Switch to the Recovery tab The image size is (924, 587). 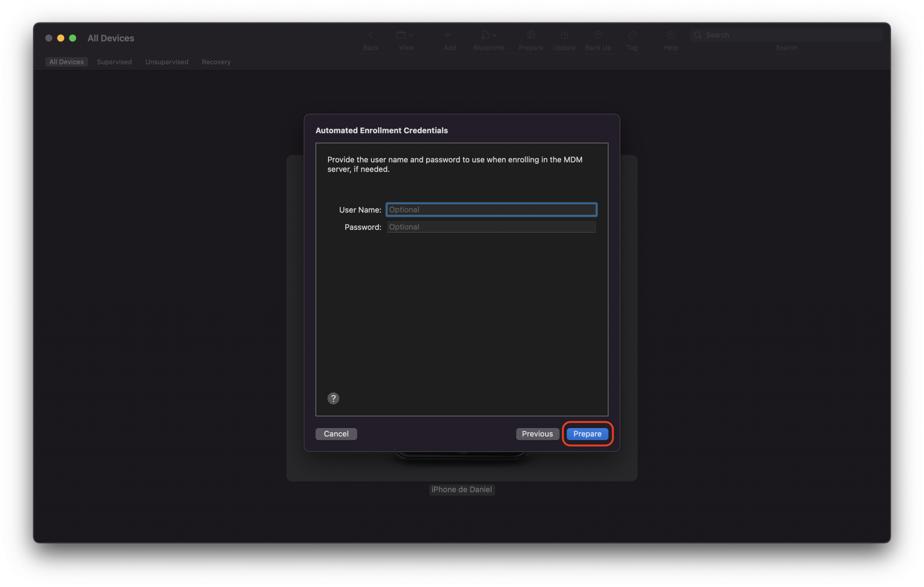pos(216,62)
